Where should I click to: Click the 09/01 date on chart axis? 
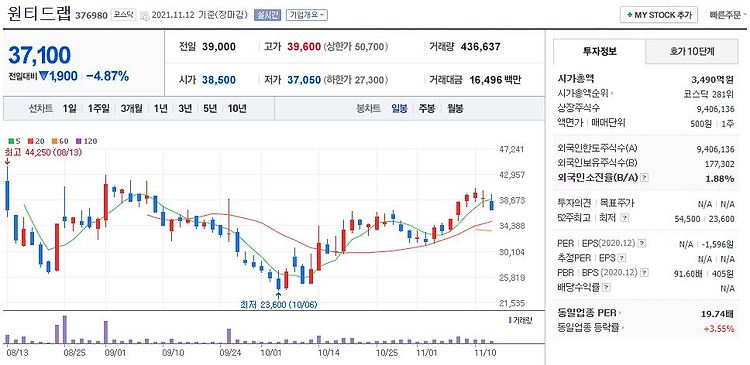pos(115,353)
